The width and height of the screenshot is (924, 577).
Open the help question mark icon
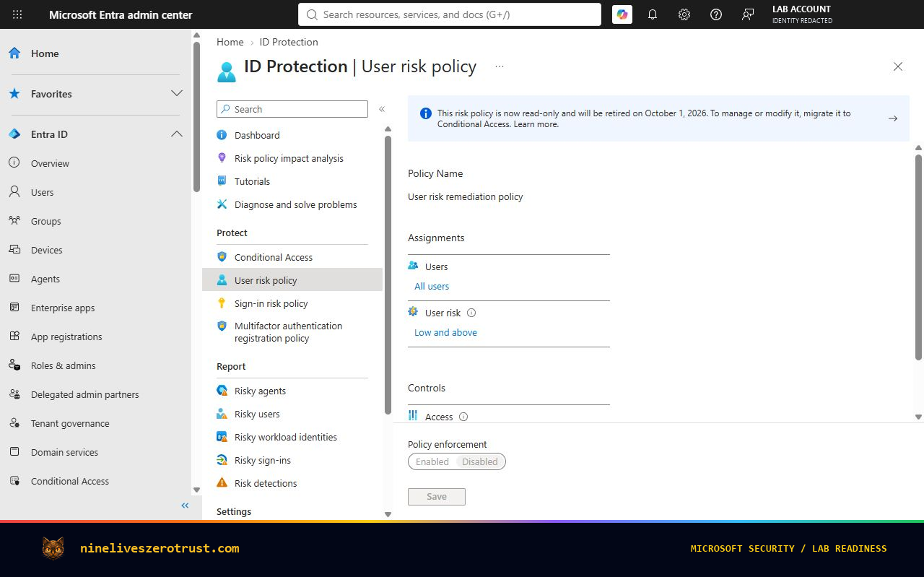(x=716, y=14)
